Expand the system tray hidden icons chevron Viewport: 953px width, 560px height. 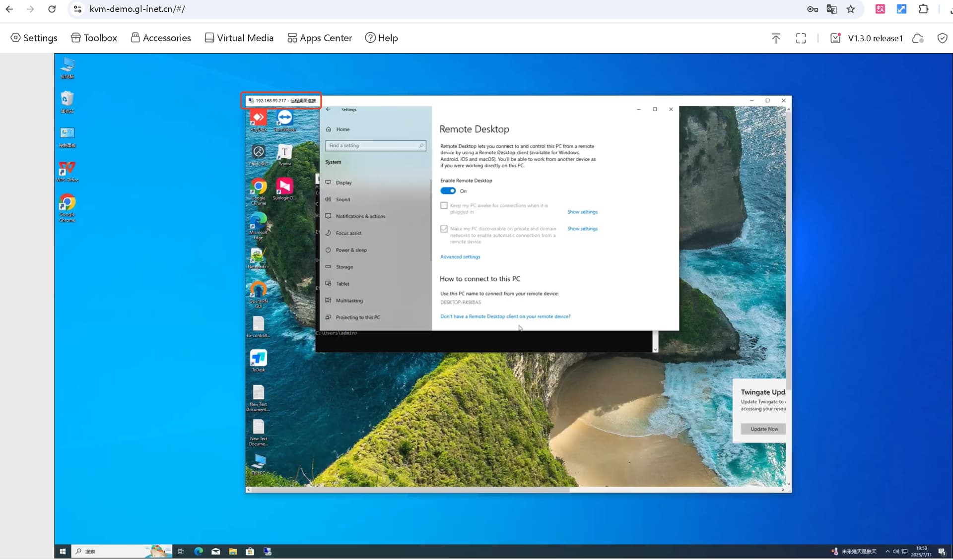pos(887,552)
